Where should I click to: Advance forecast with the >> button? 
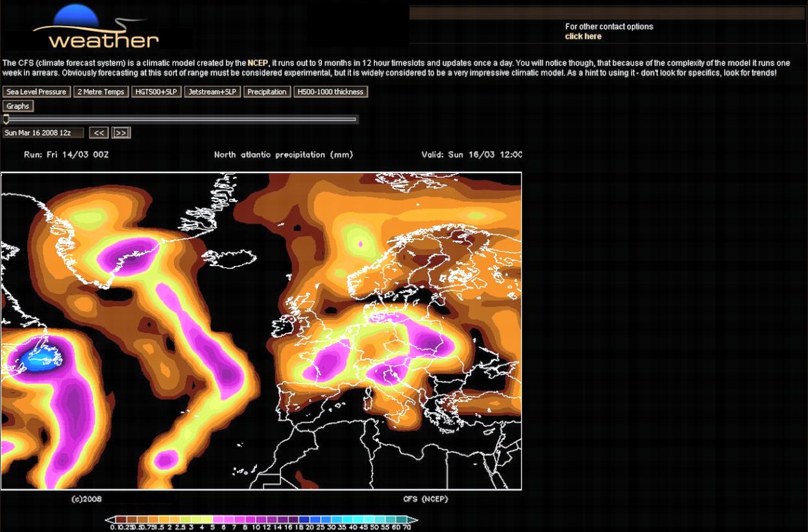click(121, 133)
